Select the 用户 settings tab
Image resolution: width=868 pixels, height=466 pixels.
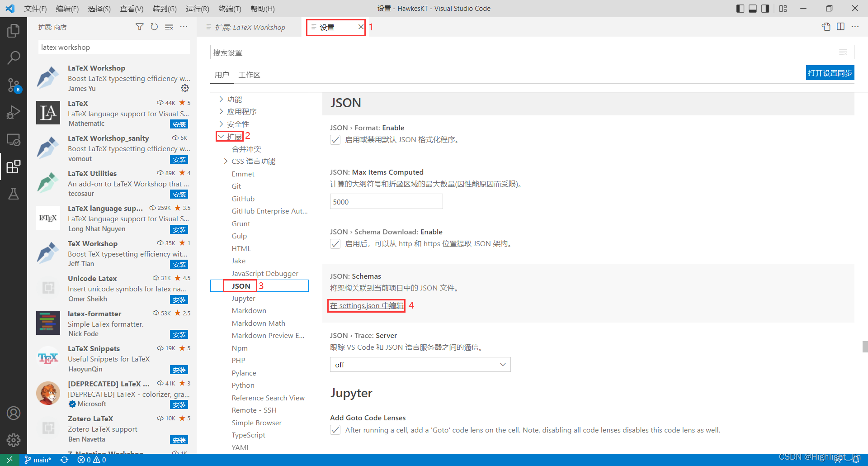(222, 75)
